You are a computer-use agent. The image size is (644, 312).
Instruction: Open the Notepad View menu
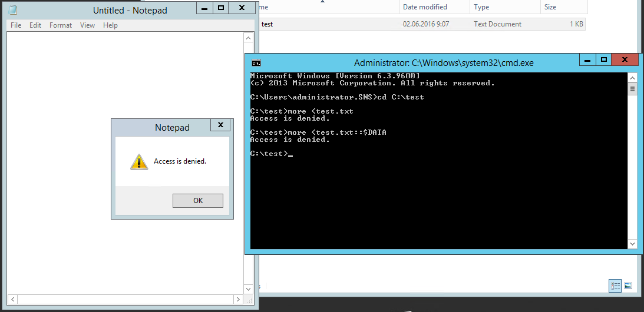87,25
